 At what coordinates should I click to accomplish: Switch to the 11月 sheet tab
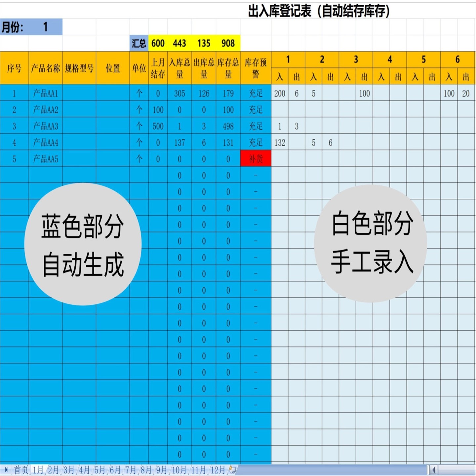click(x=198, y=470)
